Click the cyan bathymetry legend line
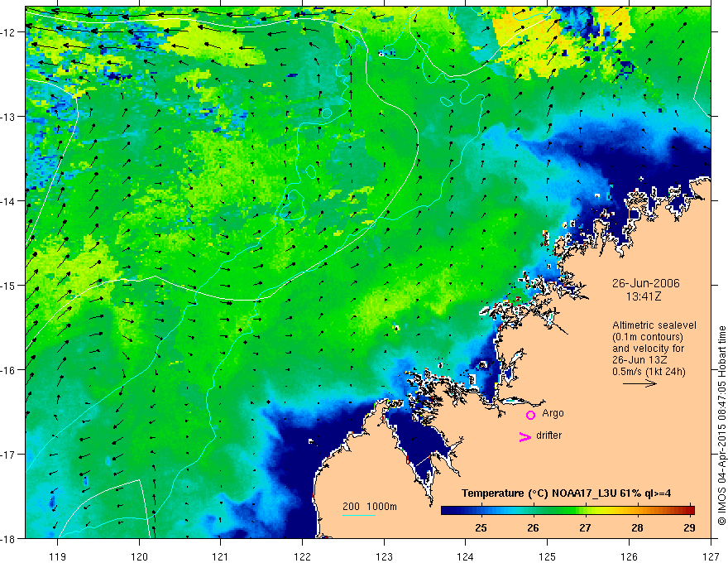The height and width of the screenshot is (563, 728). pyautogui.click(x=359, y=515)
